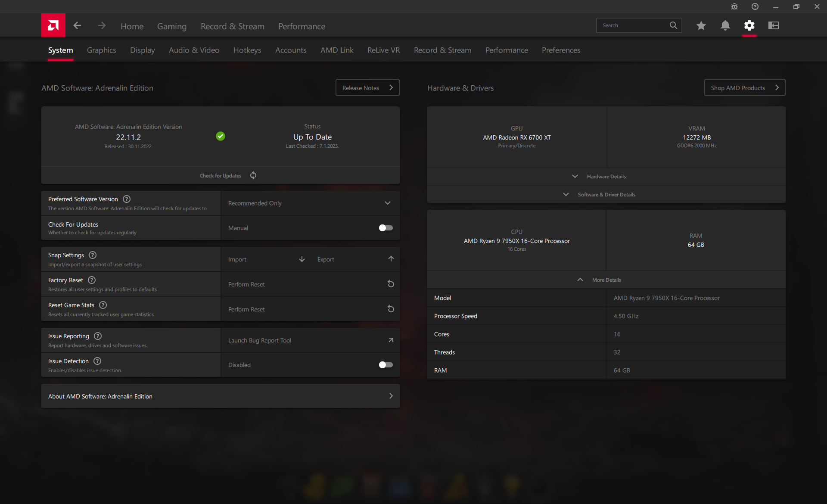Collapse the CPU More Details section
The width and height of the screenshot is (827, 504).
(606, 280)
